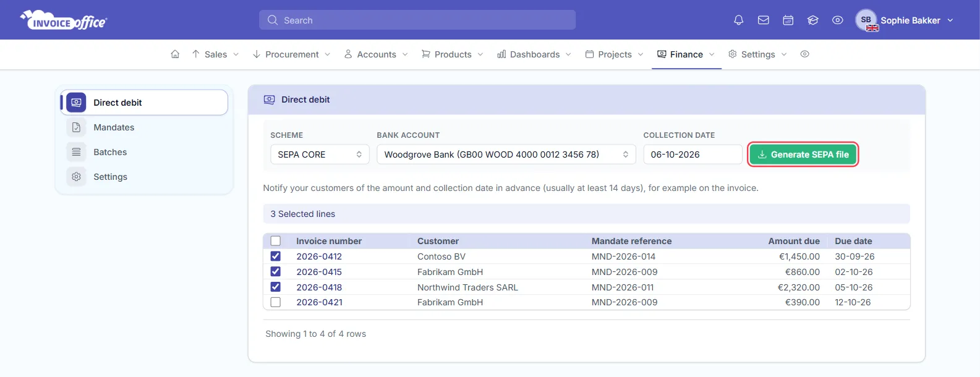Open the Scheme SEPA CORE dropdown
This screenshot has width=980, height=377.
click(320, 155)
